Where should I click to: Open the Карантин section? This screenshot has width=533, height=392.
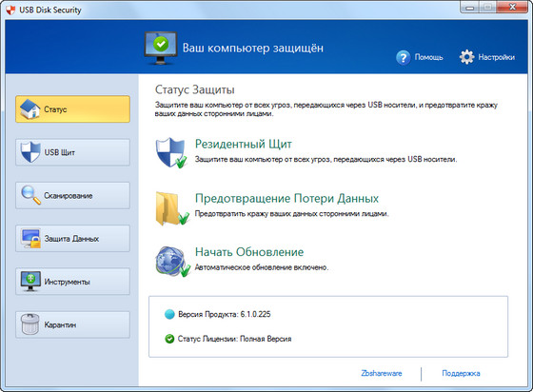[72, 324]
